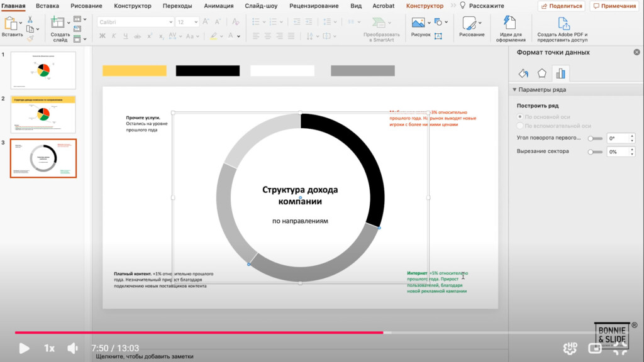Image resolution: width=644 pixels, height=362 pixels.
Task: Open the Рисунок dropdown arrow
Action: click(429, 23)
